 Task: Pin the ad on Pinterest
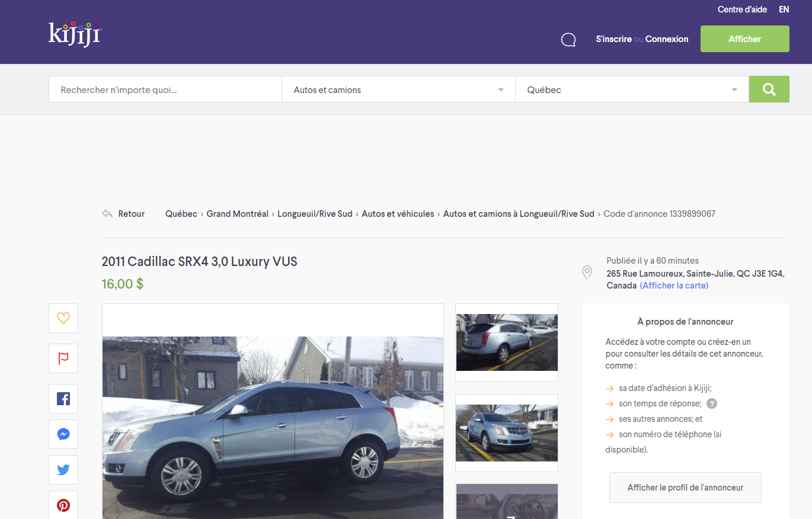(63, 505)
